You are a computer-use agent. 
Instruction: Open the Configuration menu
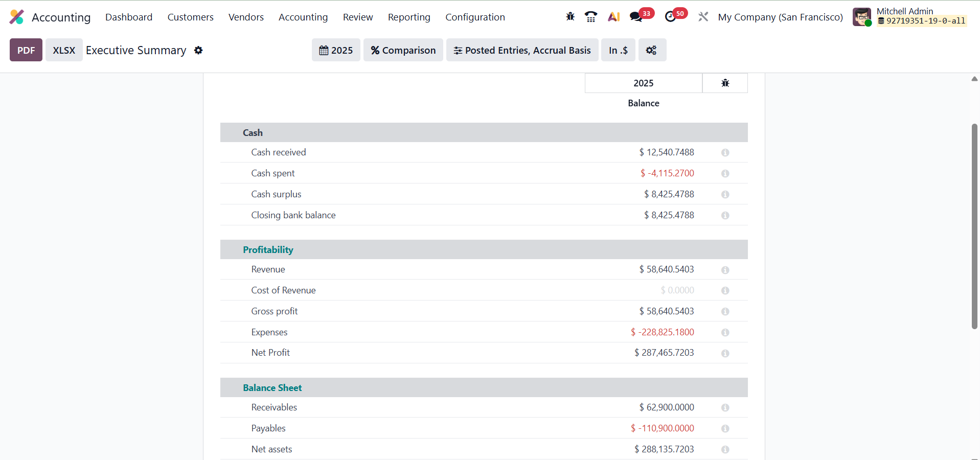click(475, 17)
